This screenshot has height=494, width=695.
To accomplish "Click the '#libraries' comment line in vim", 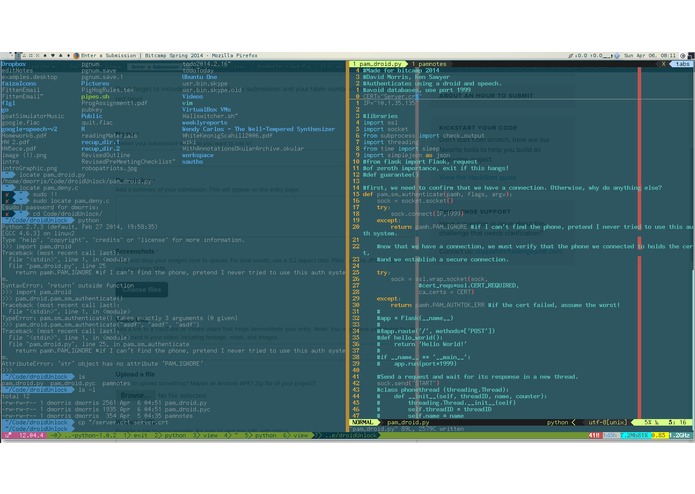I will (x=380, y=116).
